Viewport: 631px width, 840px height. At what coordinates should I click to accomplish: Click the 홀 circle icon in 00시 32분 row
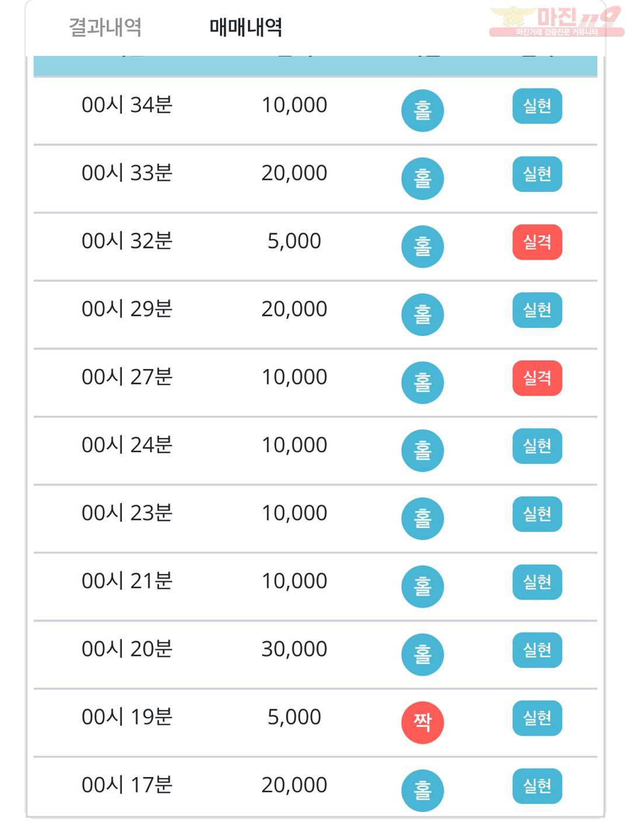point(423,246)
